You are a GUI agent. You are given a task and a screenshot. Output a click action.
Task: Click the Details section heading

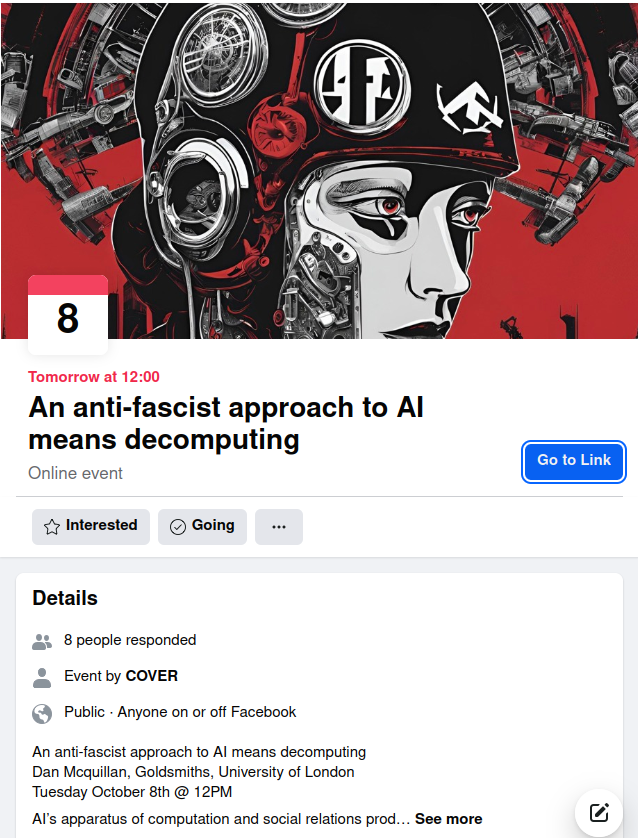pos(65,598)
